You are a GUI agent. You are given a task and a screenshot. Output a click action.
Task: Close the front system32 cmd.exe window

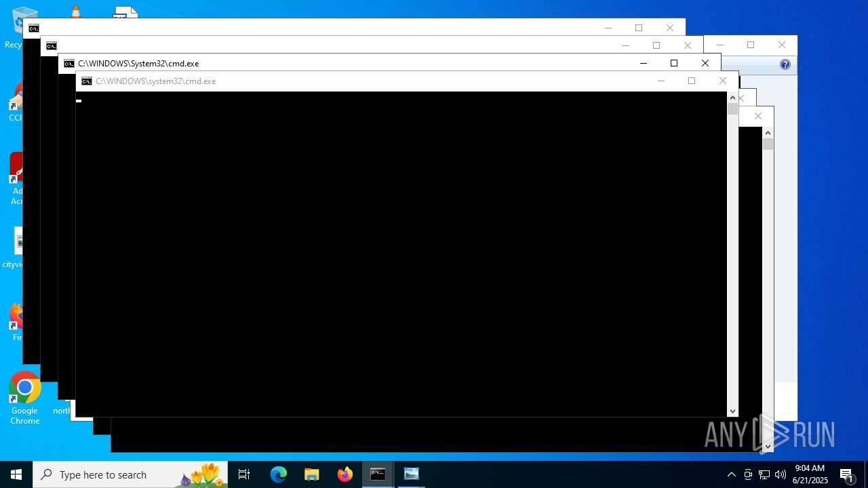coord(723,81)
